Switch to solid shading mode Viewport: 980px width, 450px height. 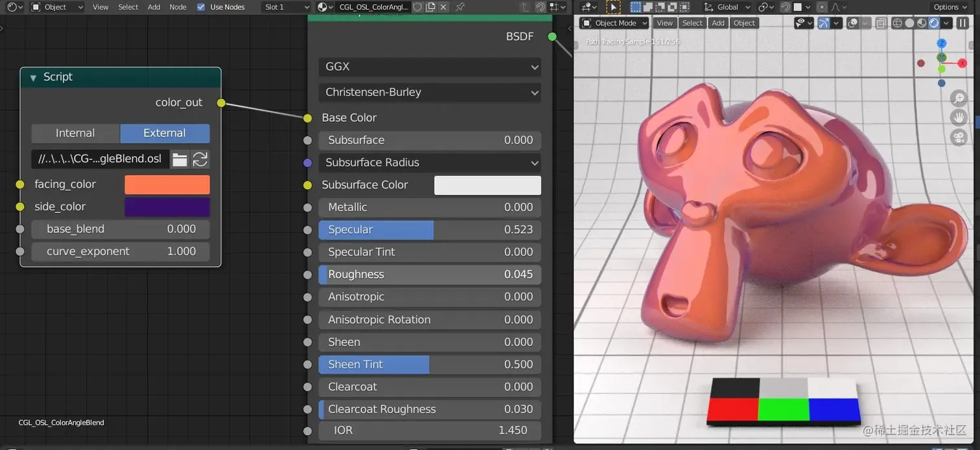pyautogui.click(x=909, y=23)
